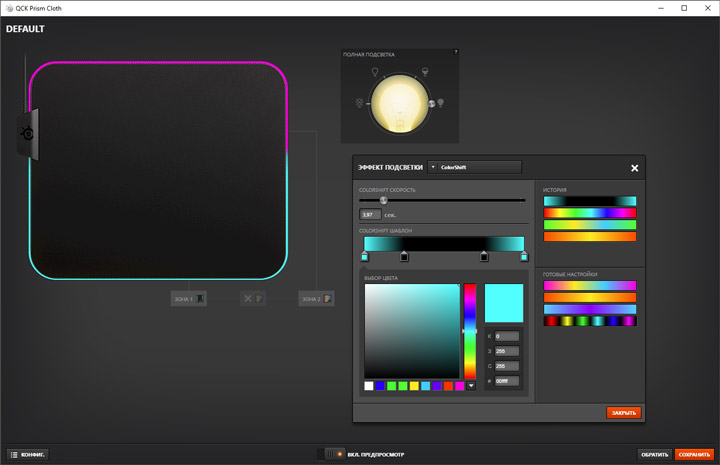
Task: Select the rainbow gradient in История
Action: coord(590,213)
